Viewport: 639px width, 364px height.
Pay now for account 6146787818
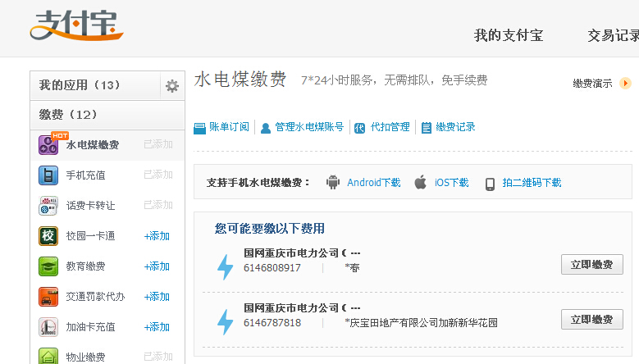(x=591, y=320)
